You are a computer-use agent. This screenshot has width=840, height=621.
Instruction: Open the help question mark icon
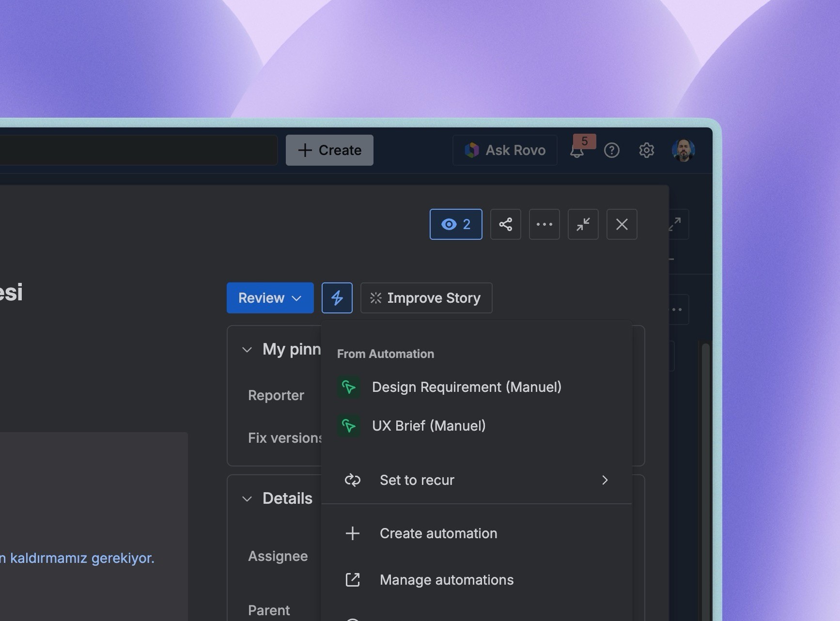click(x=611, y=151)
